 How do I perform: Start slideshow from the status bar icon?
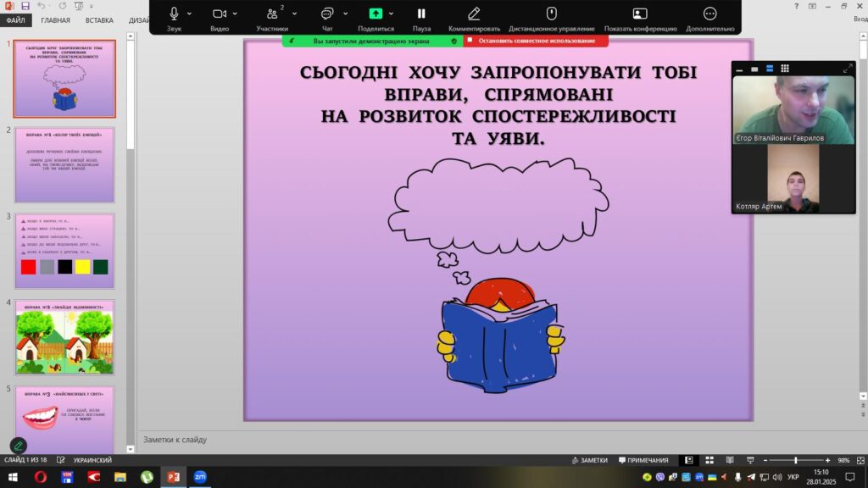click(750, 460)
